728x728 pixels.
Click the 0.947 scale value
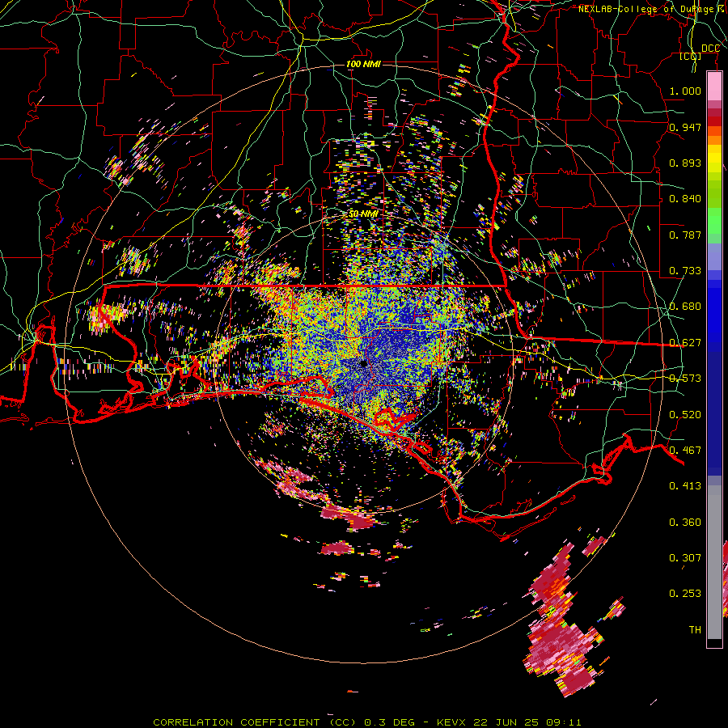point(685,127)
